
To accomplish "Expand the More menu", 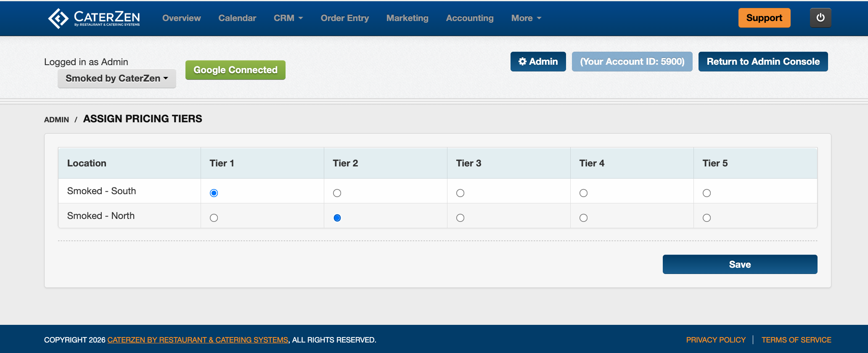I will click(527, 18).
